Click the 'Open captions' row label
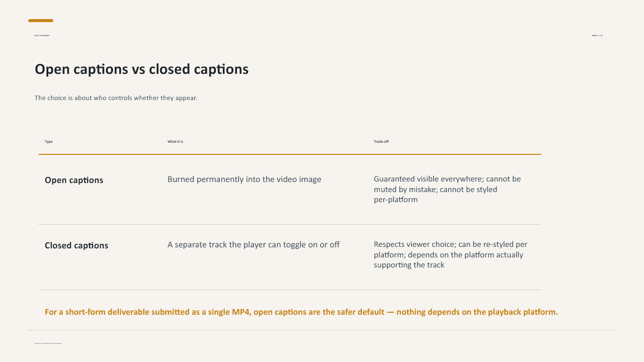The image size is (644, 362). point(74,180)
